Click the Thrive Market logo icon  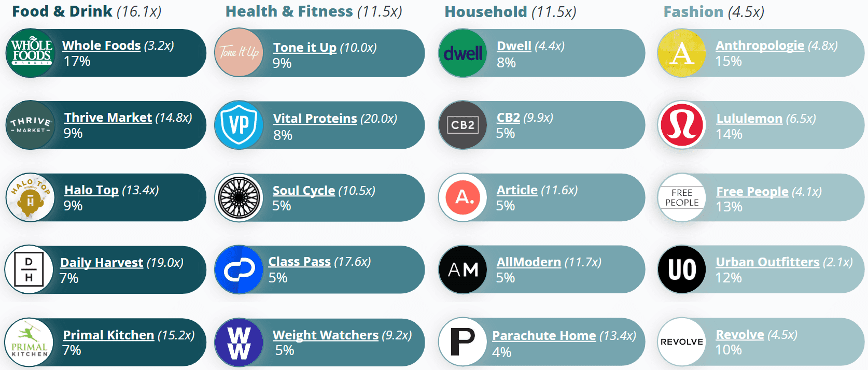(31, 125)
